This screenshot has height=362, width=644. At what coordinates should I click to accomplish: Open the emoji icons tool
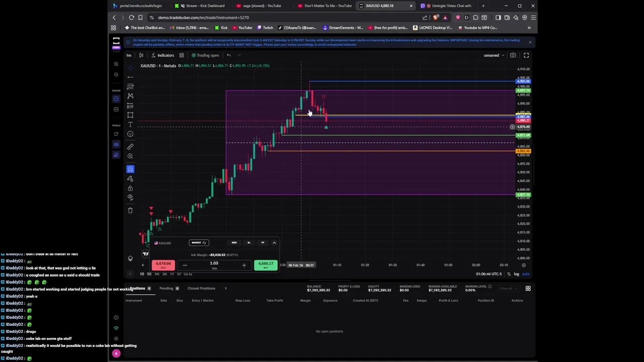click(x=130, y=134)
